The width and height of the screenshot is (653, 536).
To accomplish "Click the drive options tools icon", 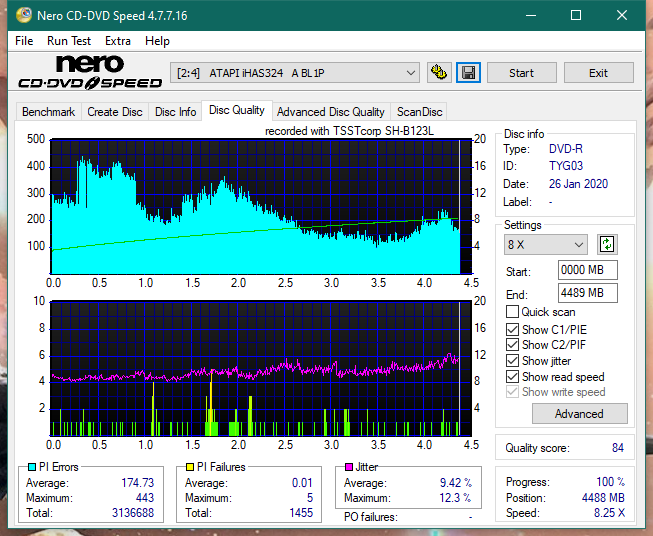I will point(439,73).
